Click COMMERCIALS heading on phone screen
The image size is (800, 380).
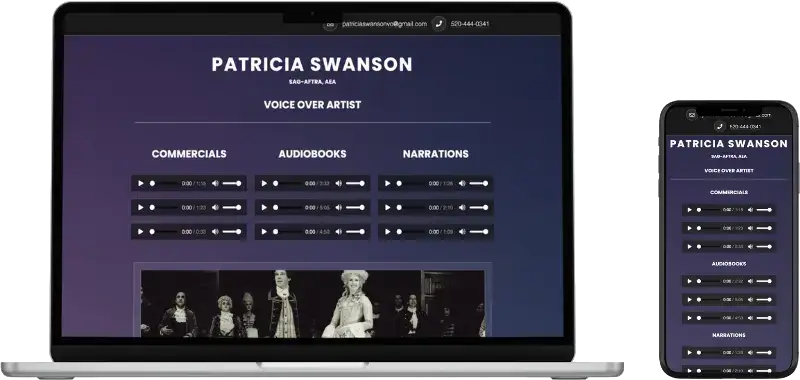coord(729,192)
